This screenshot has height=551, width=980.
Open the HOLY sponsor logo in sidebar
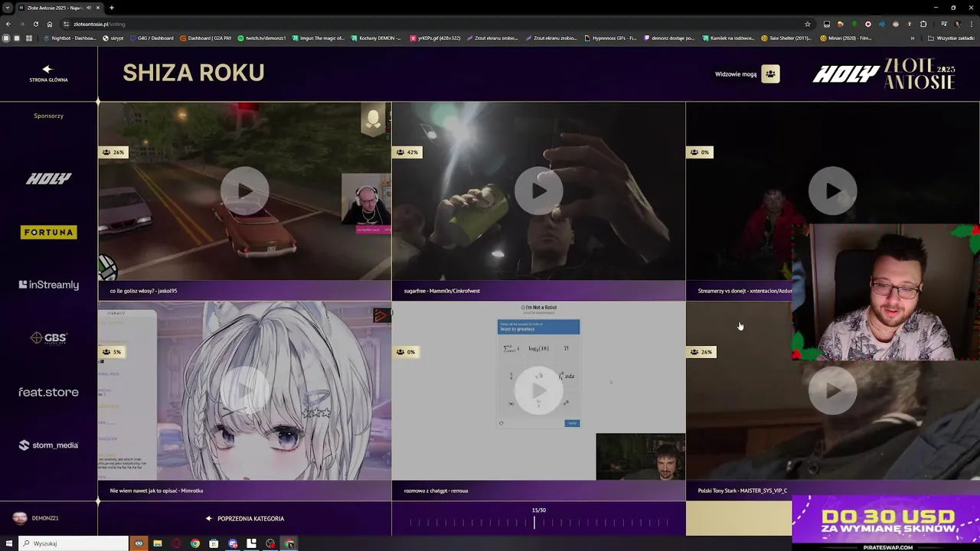[48, 178]
